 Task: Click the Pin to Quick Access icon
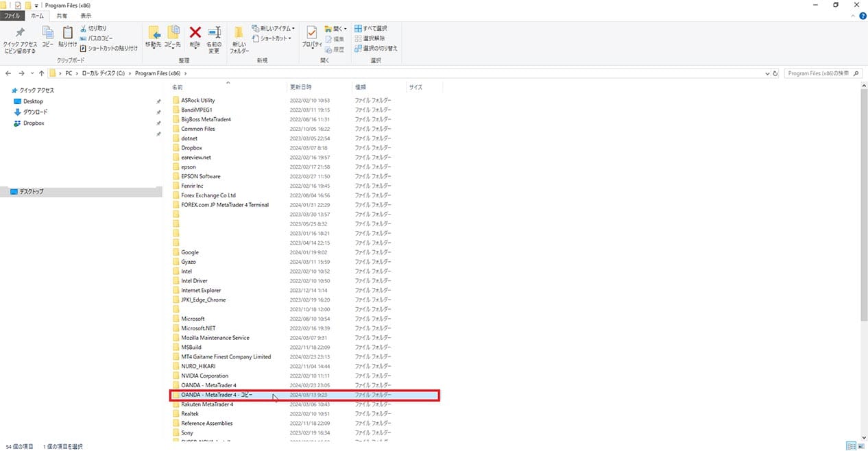coord(20,33)
